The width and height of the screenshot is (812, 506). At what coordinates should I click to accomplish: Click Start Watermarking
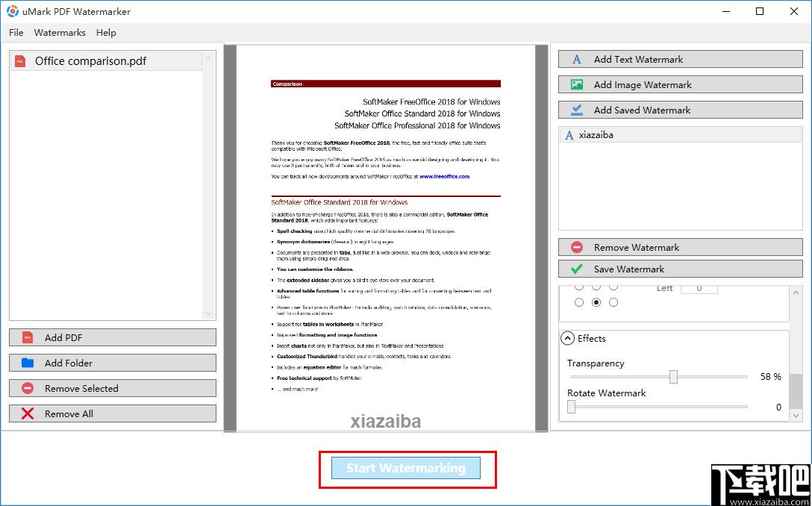tap(406, 468)
